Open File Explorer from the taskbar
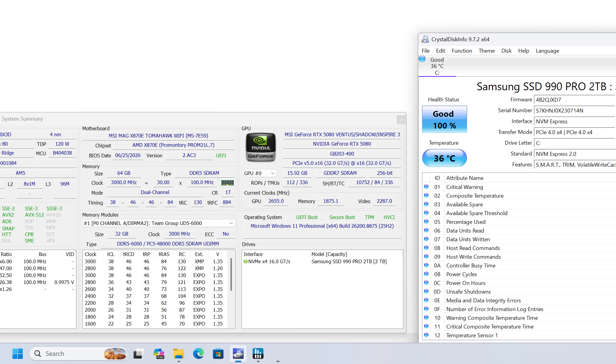The height and width of the screenshot is (364, 616). (179, 353)
